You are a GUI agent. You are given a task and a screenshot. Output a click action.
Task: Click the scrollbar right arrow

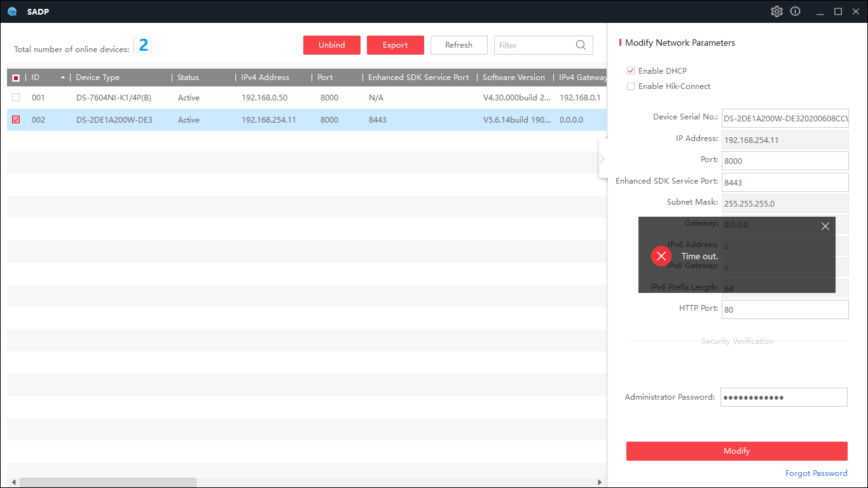pos(599,483)
